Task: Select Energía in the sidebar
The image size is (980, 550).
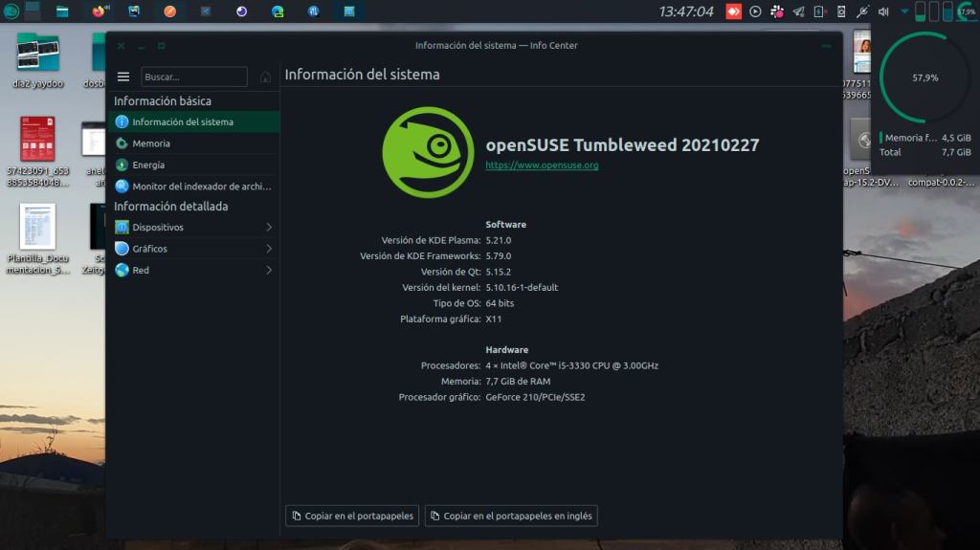Action: click(x=148, y=165)
